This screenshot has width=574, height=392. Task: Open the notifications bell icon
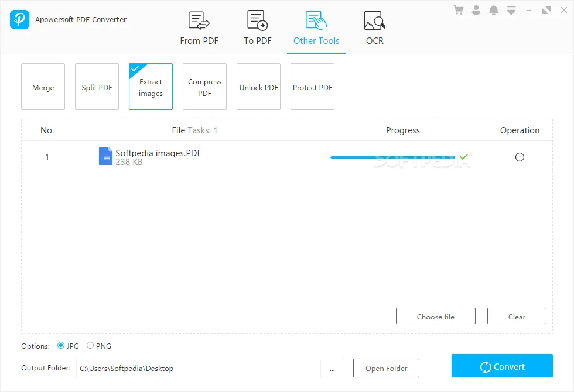[x=493, y=11]
